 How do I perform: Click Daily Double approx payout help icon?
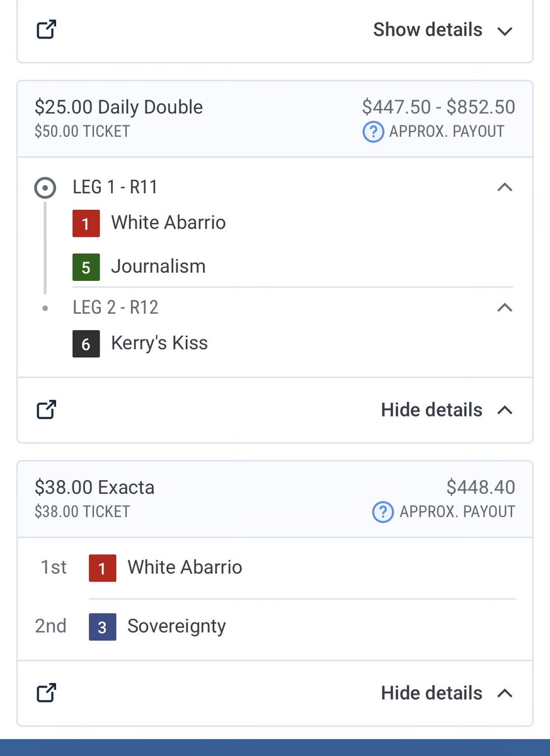[x=374, y=132]
